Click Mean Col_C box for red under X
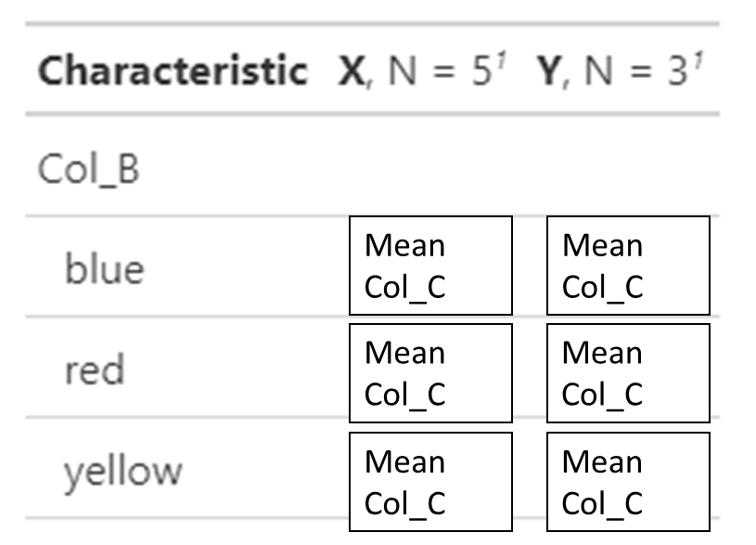756x545 pixels. coord(430,373)
